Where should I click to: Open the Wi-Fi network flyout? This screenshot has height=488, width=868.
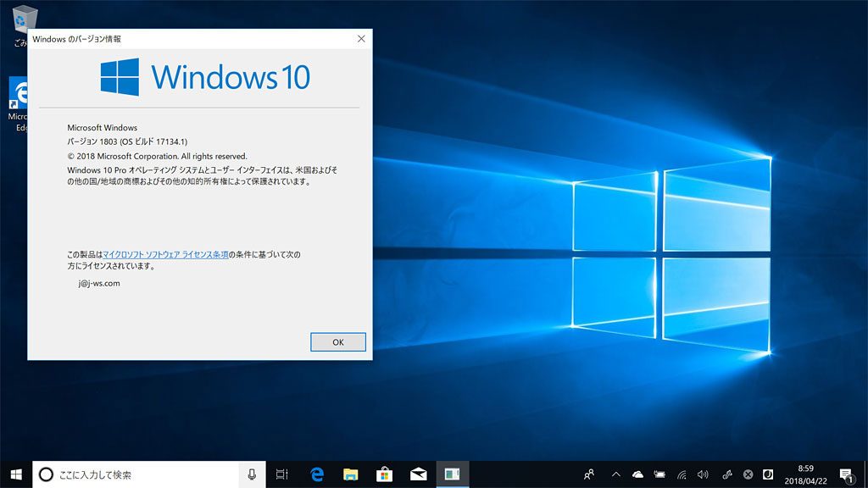[681, 474]
